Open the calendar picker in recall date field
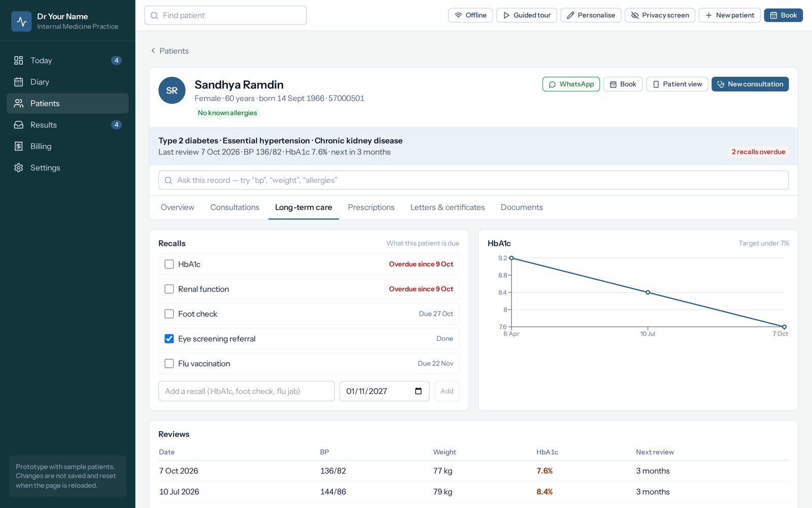812x508 pixels. 418,391
